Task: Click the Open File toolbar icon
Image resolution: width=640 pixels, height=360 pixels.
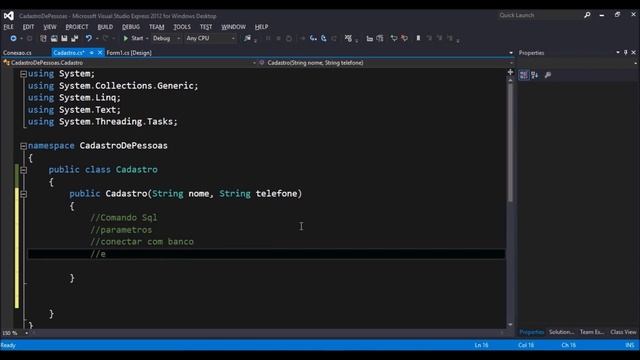Action: [54, 38]
